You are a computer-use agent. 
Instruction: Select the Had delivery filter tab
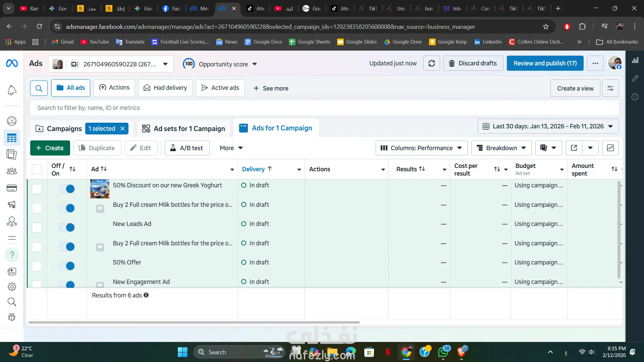(165, 88)
